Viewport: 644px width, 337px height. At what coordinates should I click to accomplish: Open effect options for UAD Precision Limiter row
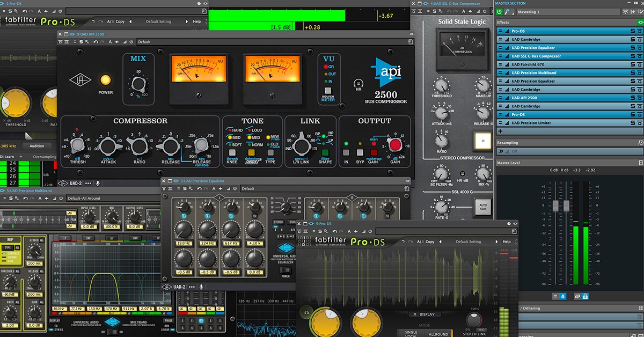(501, 123)
